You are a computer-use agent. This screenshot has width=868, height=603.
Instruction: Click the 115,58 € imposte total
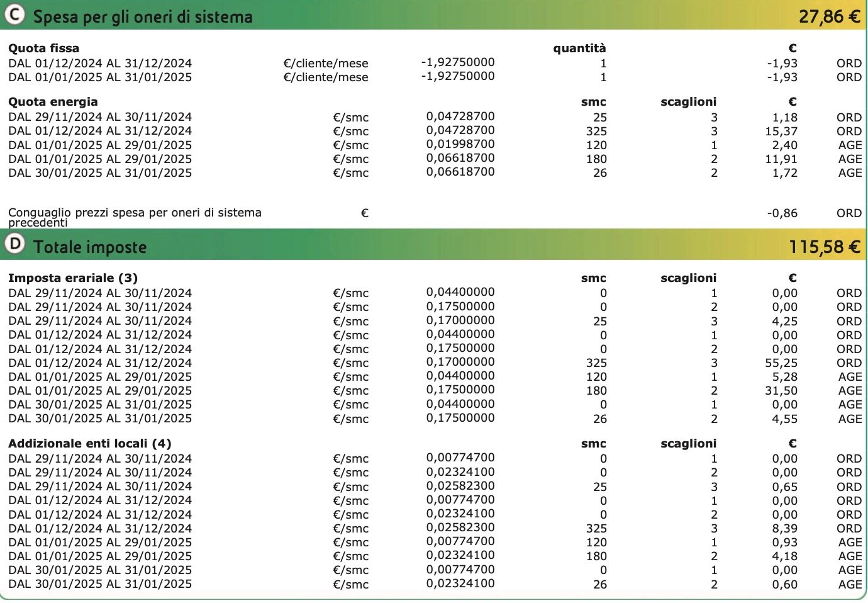click(825, 247)
